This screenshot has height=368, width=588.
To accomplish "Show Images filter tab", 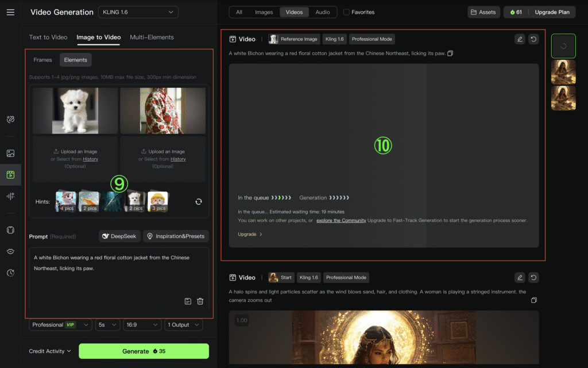I will [264, 12].
